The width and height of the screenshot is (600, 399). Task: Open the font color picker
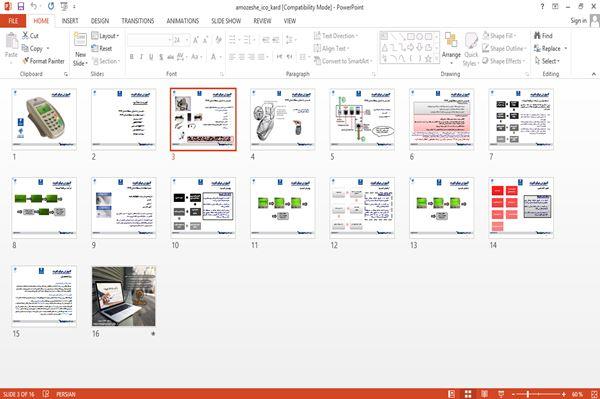pos(215,57)
